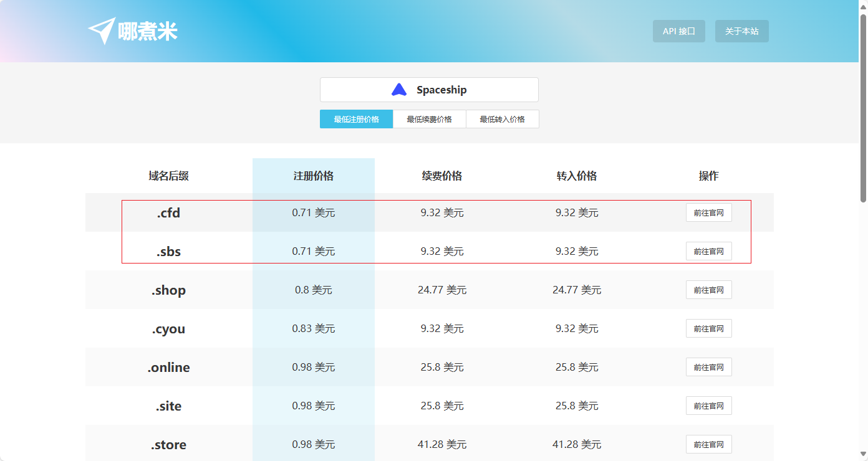Image resolution: width=868 pixels, height=461 pixels.
Task: Click .cyou transfer price 9.32 美元
Action: [577, 328]
